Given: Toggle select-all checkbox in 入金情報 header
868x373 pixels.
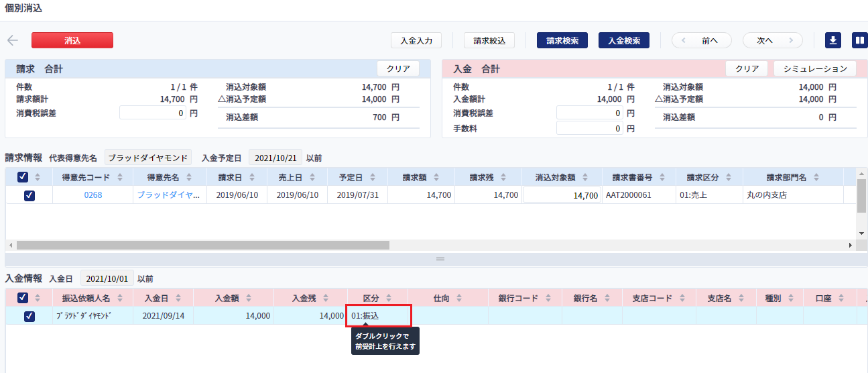Looking at the screenshot, I should pos(23,298).
